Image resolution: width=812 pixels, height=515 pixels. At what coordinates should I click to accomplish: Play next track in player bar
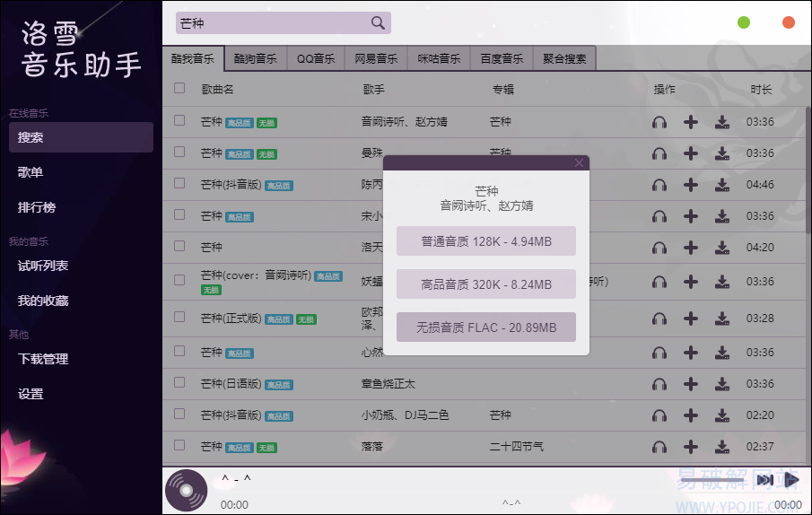pos(764,480)
